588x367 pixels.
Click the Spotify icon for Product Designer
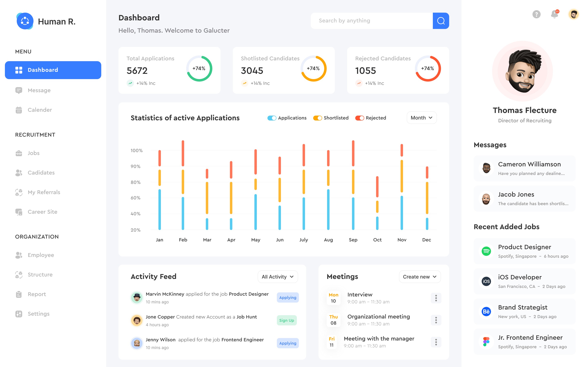pyautogui.click(x=486, y=251)
